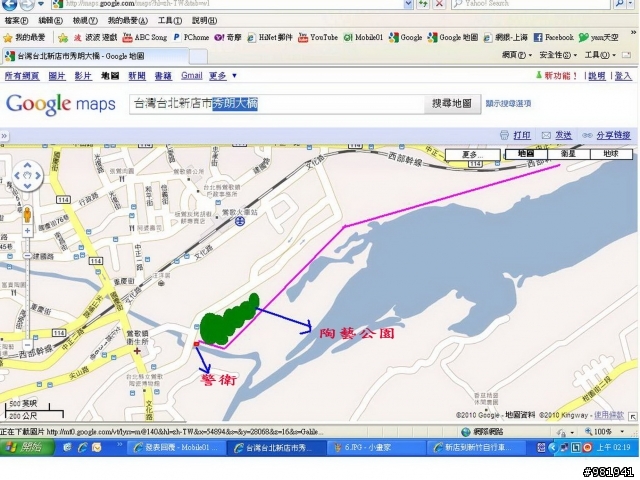
Task: Switch to 6.JPG - 小畫家 taskbar window
Action: coord(376,448)
